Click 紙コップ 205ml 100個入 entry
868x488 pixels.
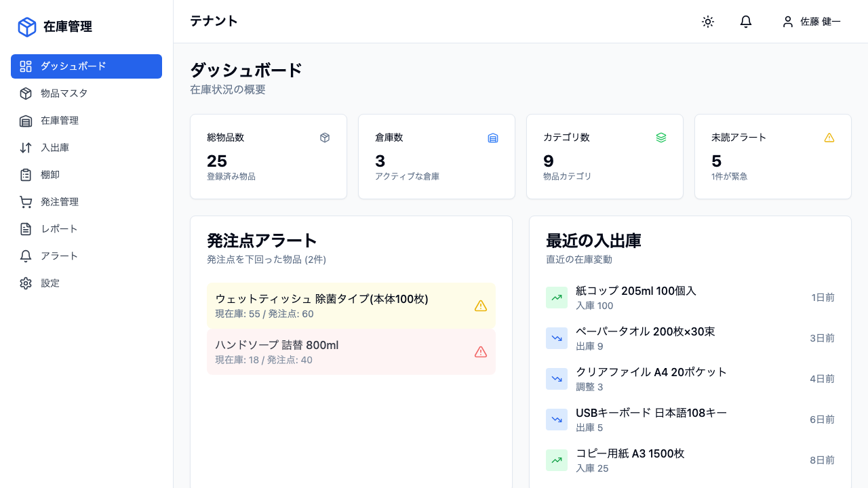(690, 298)
